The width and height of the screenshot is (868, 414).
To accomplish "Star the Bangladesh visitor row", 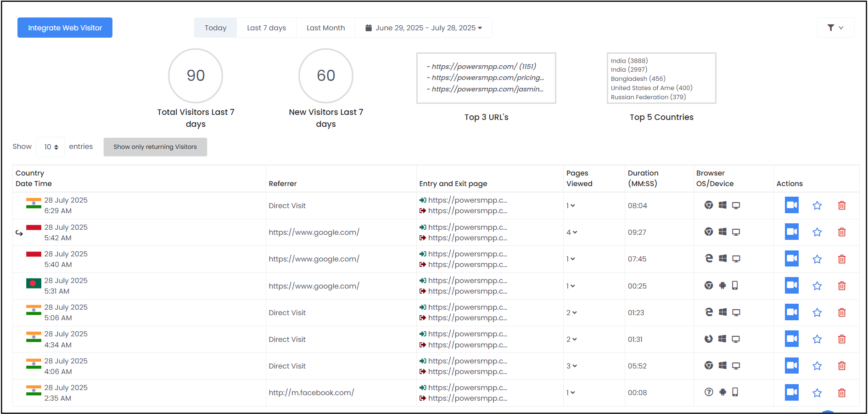I will [817, 285].
